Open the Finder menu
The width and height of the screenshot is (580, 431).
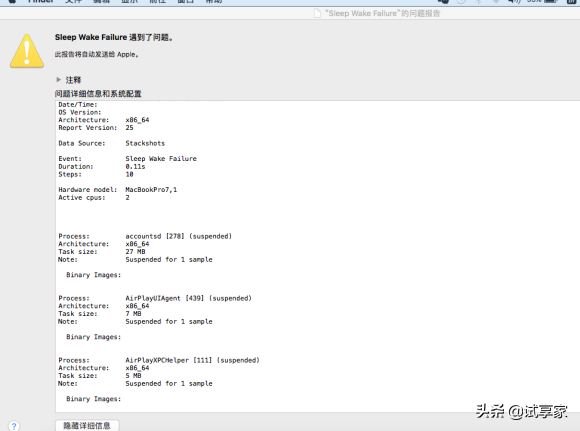tap(41, 1)
